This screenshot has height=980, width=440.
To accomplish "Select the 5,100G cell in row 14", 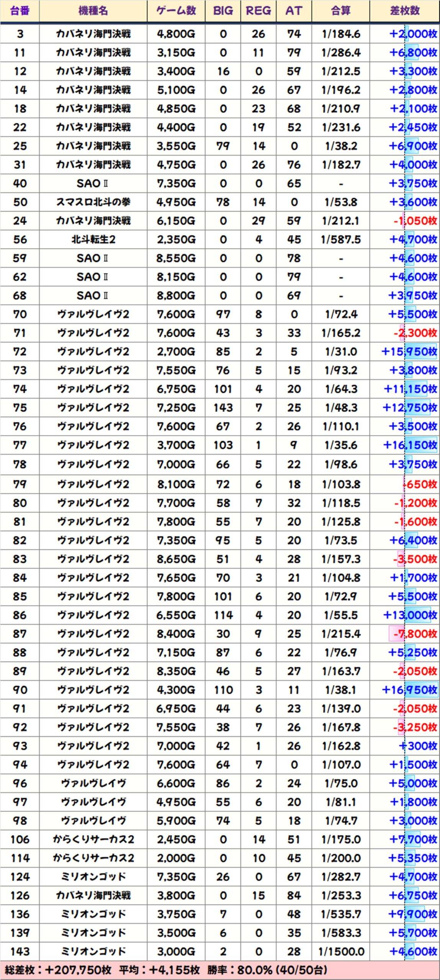I will 176,90.
